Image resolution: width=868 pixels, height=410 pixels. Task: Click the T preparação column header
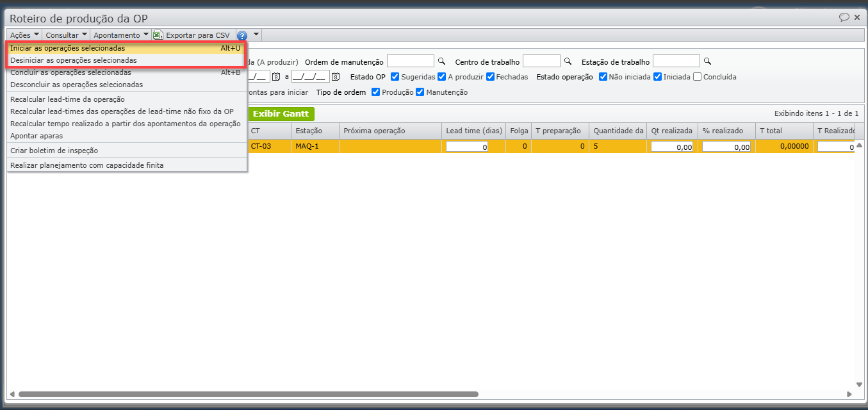point(560,131)
